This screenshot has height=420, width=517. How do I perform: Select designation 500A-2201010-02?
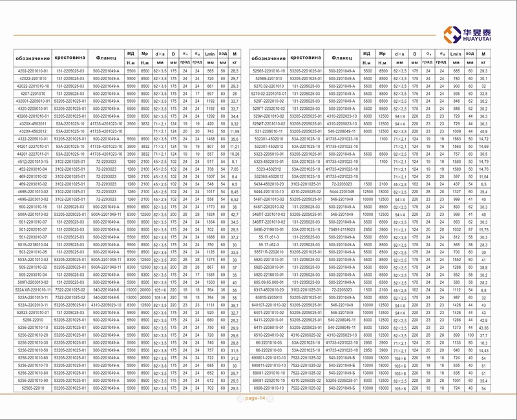33,215
